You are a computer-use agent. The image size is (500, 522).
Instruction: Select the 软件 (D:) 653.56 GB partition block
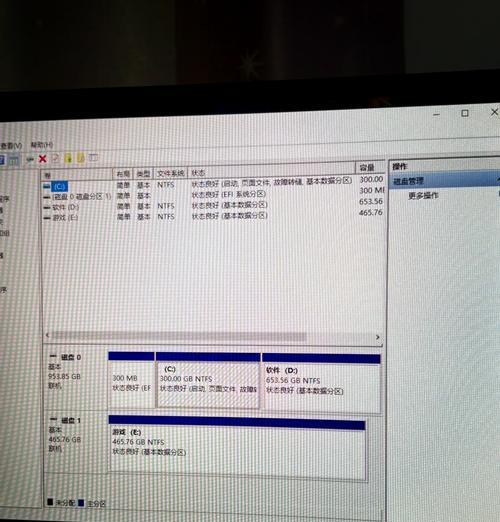point(321,383)
